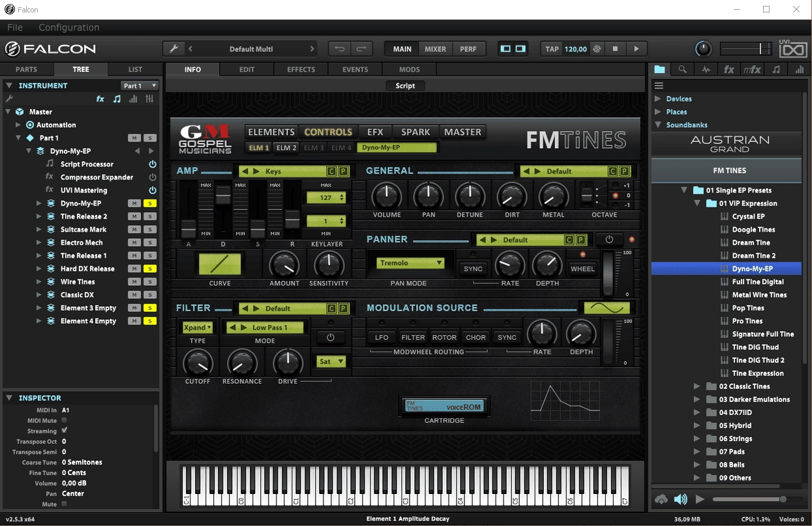Click the WHEEL button in the Panner section
Image resolution: width=812 pixels, height=526 pixels.
point(582,269)
